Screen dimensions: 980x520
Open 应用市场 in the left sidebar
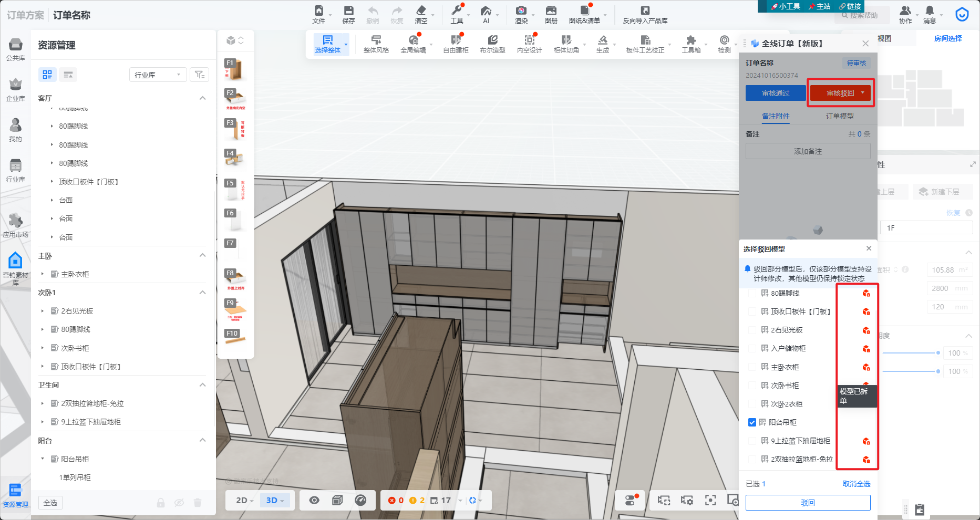point(15,225)
